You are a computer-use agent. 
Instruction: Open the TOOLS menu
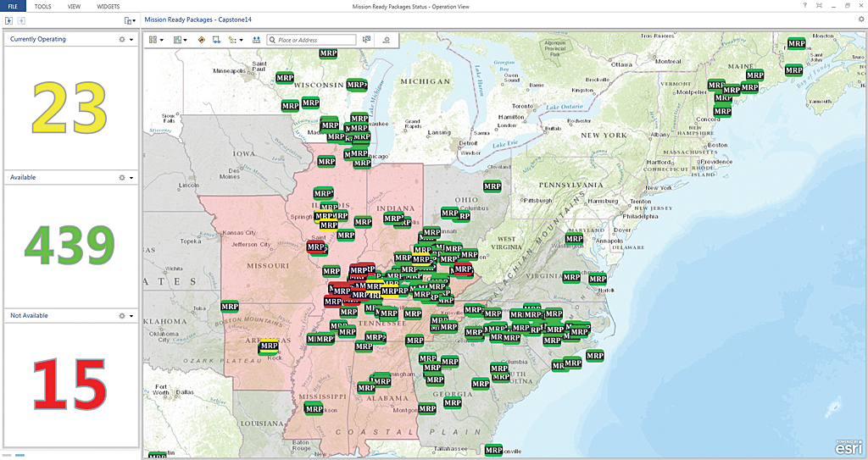click(42, 7)
